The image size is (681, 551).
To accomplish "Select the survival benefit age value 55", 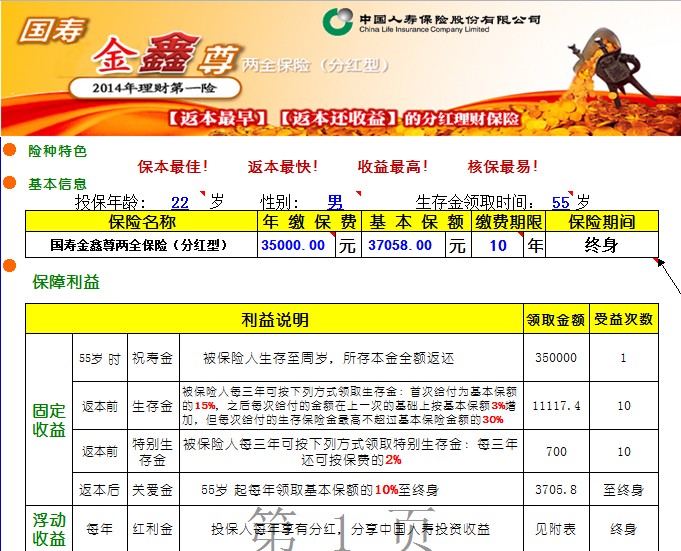I will pyautogui.click(x=561, y=202).
